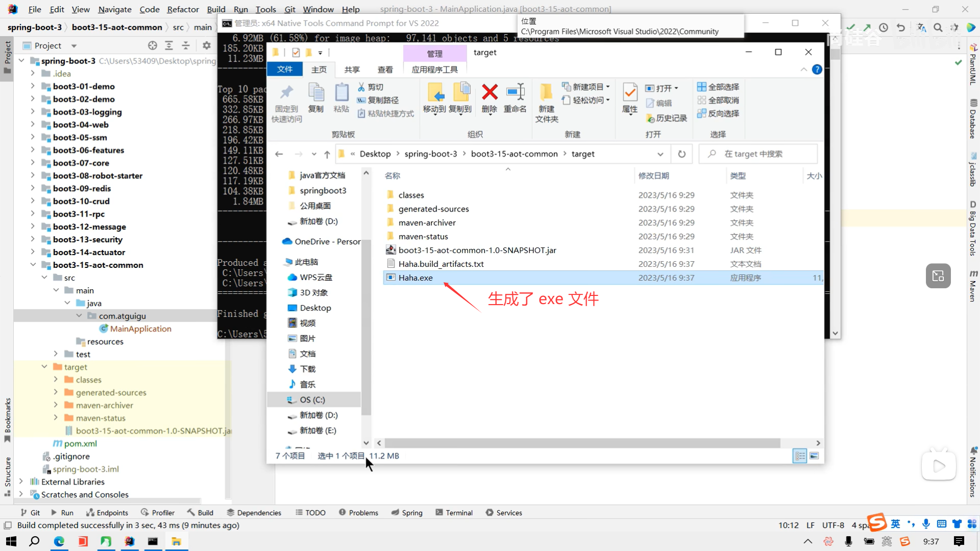
Task: Open the IntelliJ project panel settings gear
Action: click(x=206, y=45)
